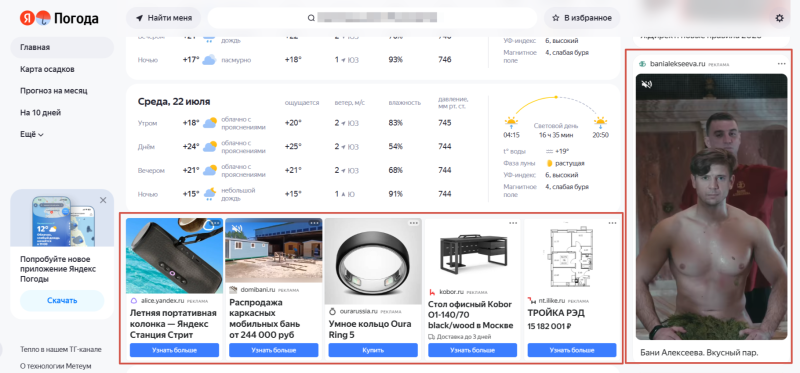Open the banialekseeva.ru advertiser link

pyautogui.click(x=677, y=64)
